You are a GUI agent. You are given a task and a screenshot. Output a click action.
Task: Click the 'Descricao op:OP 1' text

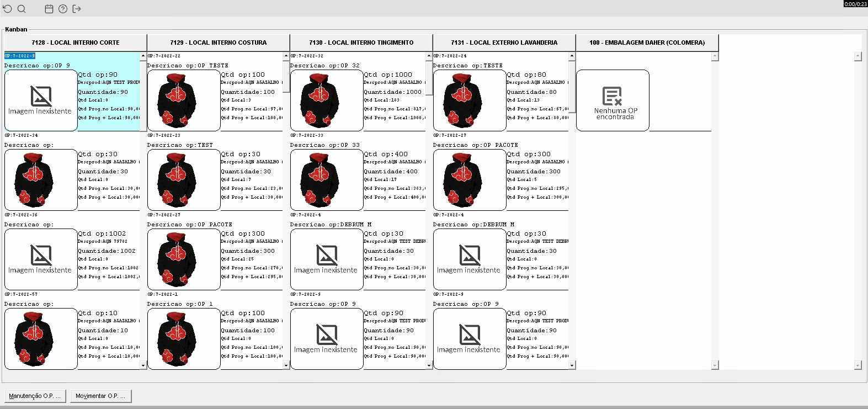tap(180, 304)
